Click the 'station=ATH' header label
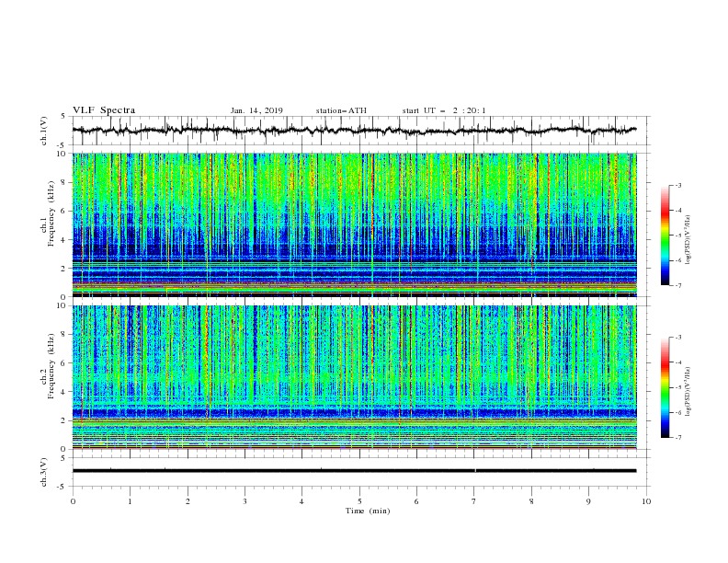This screenshot has width=728, height=563. [341, 110]
